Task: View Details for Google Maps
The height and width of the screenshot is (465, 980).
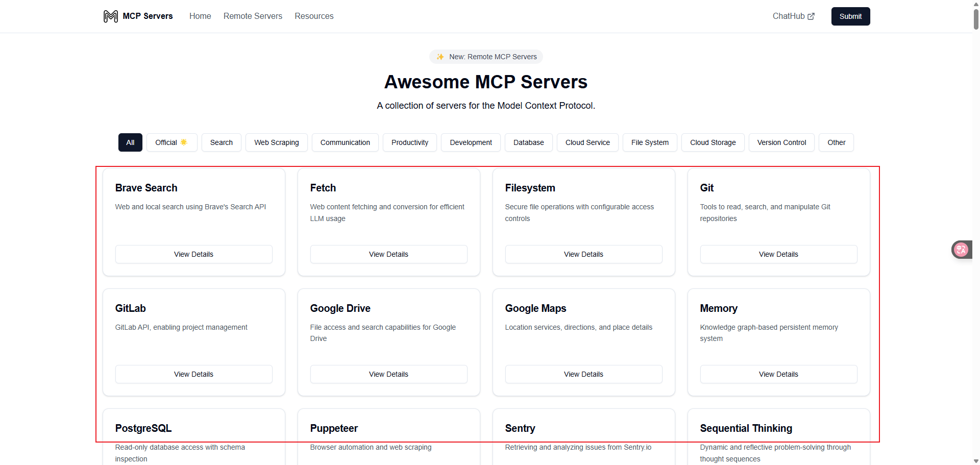Action: (583, 374)
